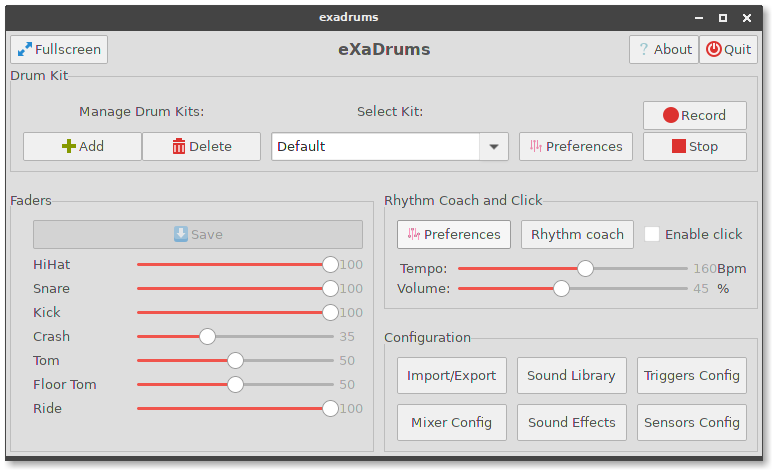Click the question mark About icon
The width and height of the screenshot is (772, 470).
click(643, 49)
